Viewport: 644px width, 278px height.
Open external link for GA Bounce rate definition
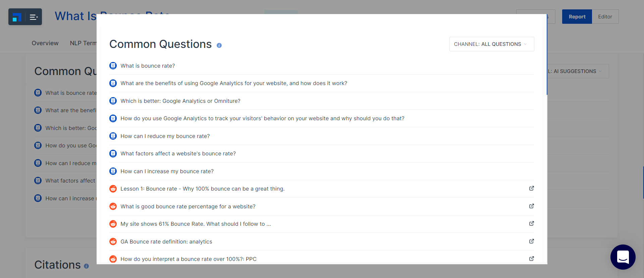click(x=531, y=241)
